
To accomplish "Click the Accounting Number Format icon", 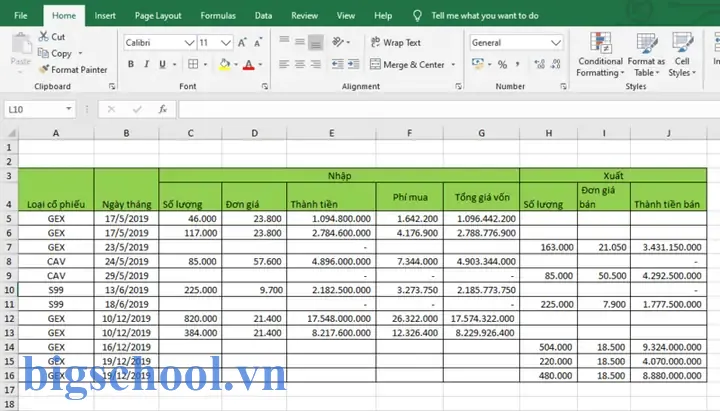I will click(x=478, y=64).
